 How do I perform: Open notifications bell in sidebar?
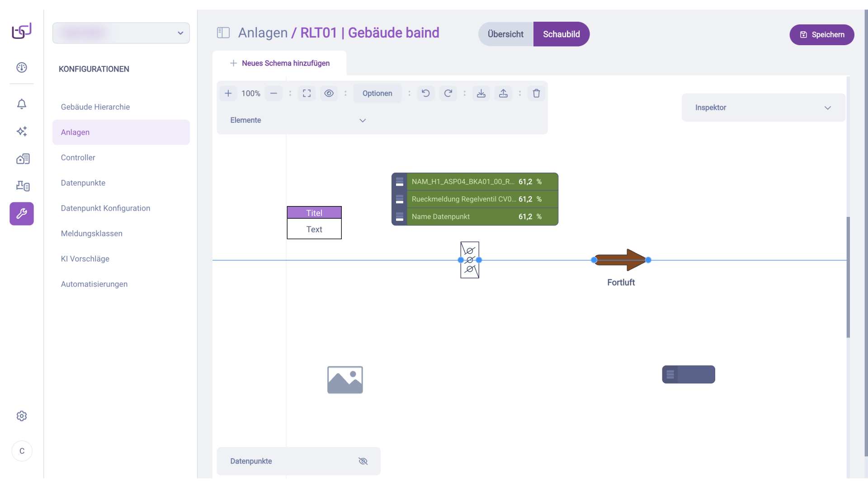coord(22,104)
